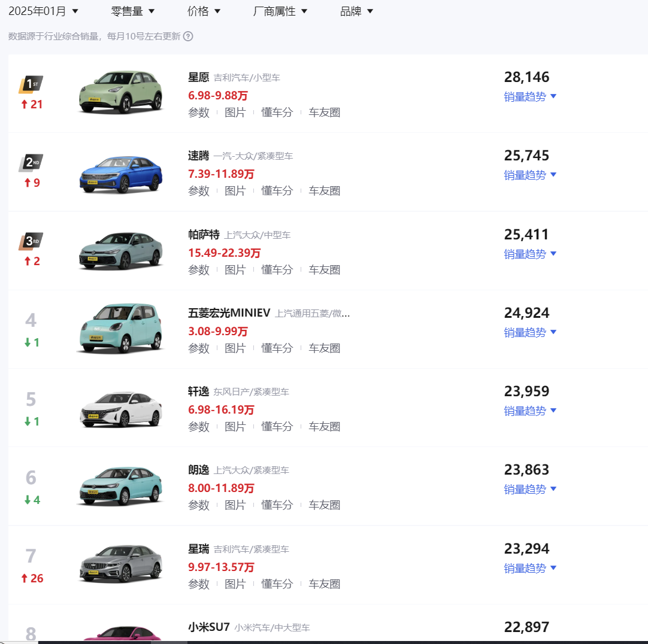Open the 2025年01月 month dropdown
This screenshot has height=644, width=648.
[x=42, y=10]
